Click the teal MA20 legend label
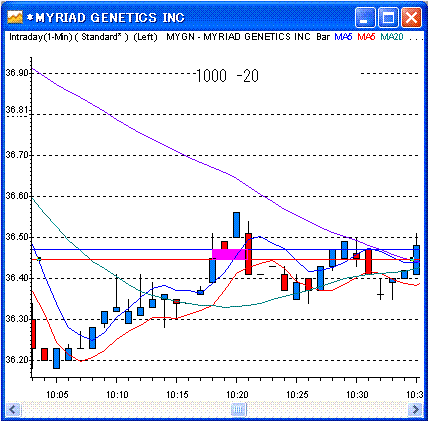This screenshot has width=428, height=421. [x=392, y=37]
